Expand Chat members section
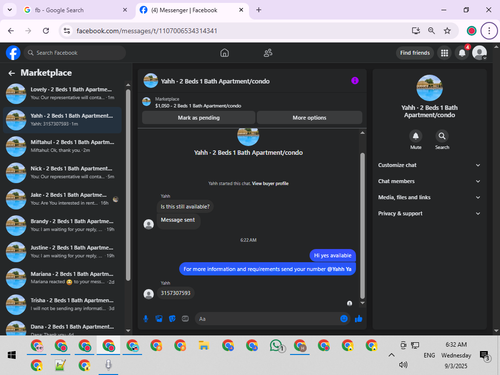Image resolution: width=500 pixels, height=375 pixels. [429, 181]
